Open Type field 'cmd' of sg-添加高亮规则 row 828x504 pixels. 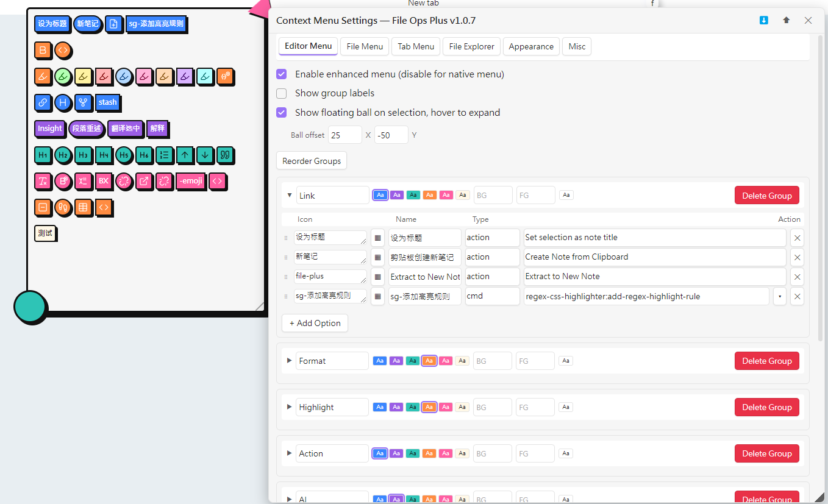click(x=492, y=296)
